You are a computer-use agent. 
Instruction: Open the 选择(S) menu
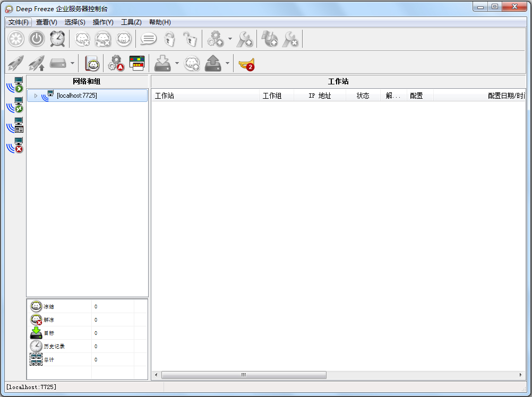[75, 22]
